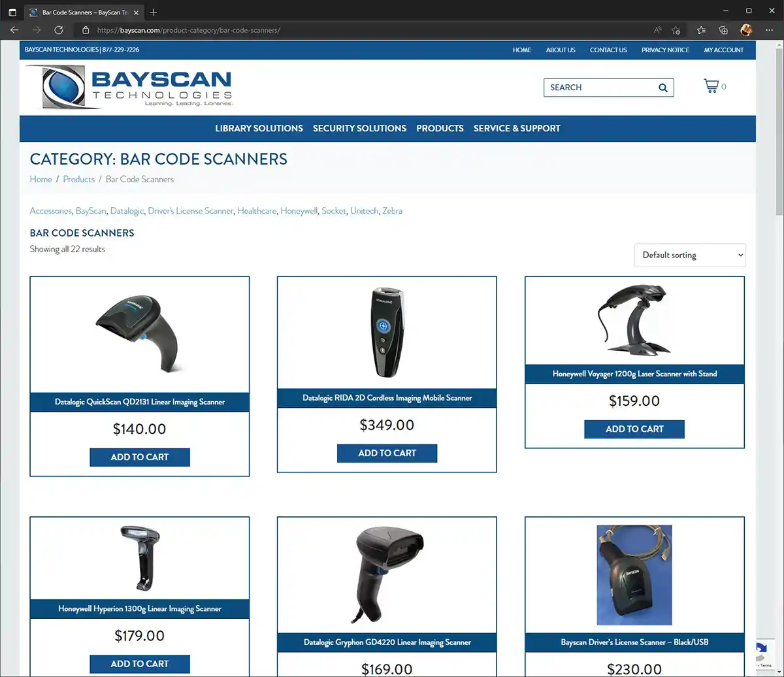The height and width of the screenshot is (677, 784).
Task: Click the $179.00 price text
Action: click(140, 636)
